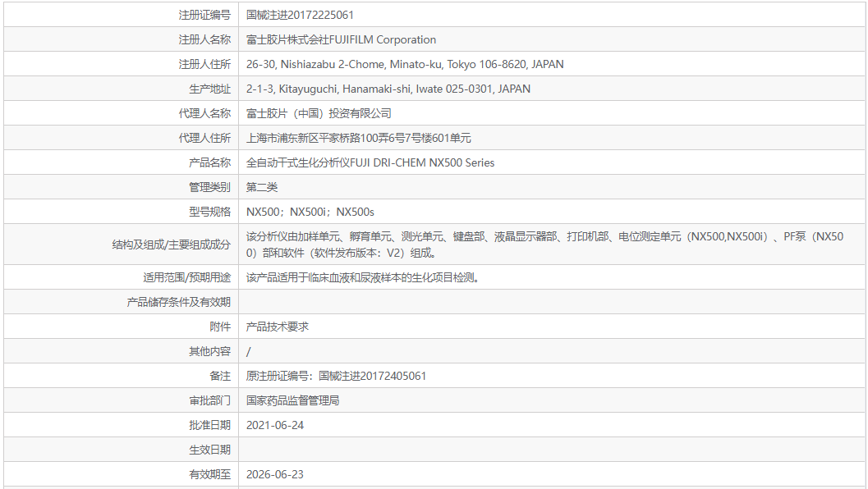
Task: Select the 代理人住所 label
Action: 204,139
